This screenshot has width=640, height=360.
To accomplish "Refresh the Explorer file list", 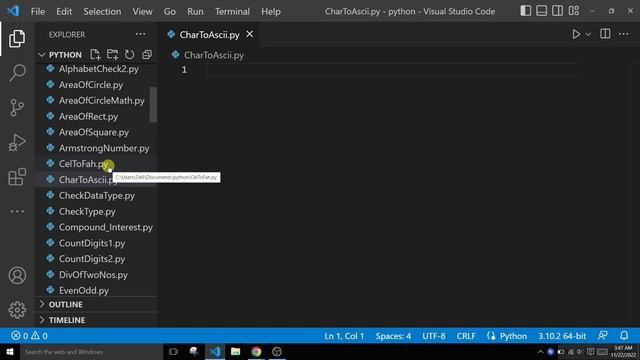I will tap(129, 55).
